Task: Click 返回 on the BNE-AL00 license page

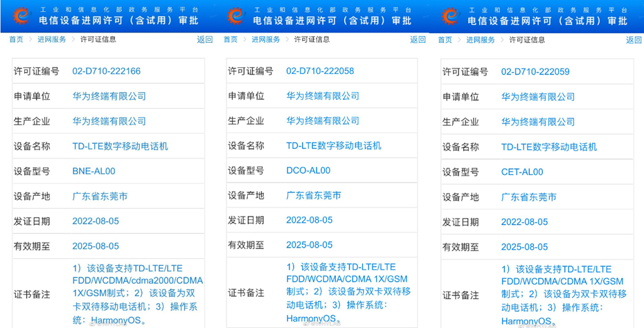Action: click(204, 39)
